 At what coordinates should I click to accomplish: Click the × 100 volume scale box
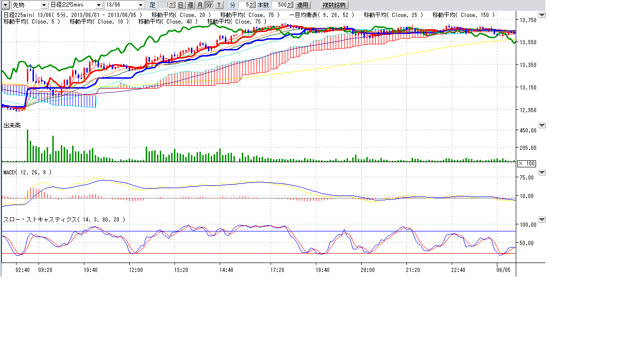click(x=527, y=164)
